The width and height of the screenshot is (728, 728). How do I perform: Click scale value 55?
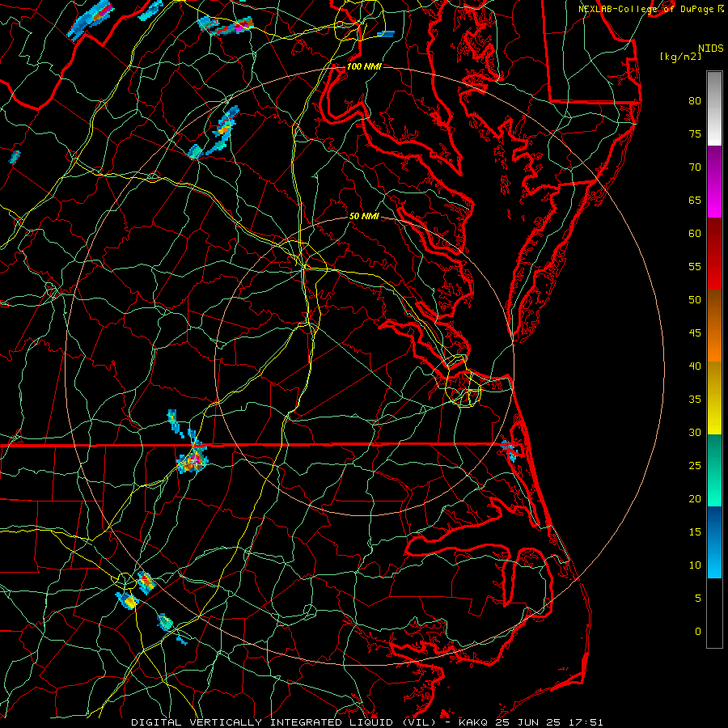click(695, 266)
